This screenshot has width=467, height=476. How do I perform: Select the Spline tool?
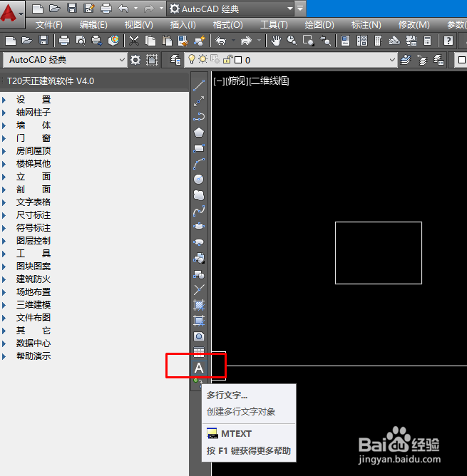[x=199, y=211]
